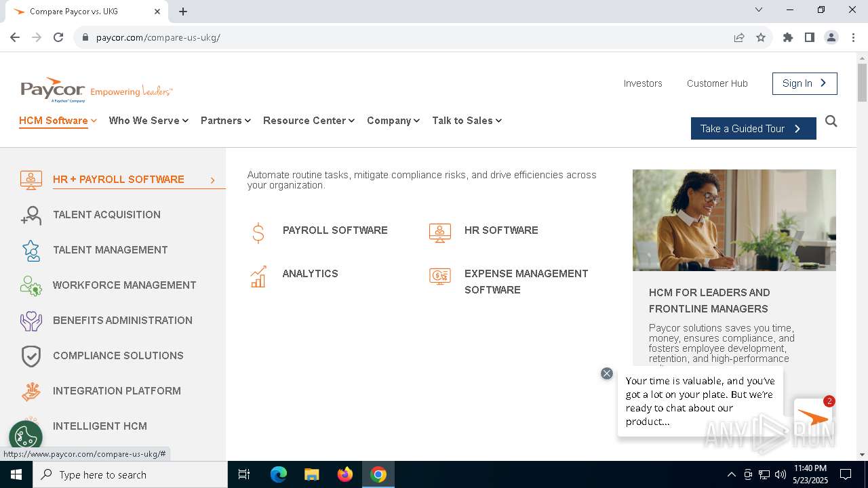Reload the page in Chrome
This screenshot has width=868, height=488.
coord(58,37)
